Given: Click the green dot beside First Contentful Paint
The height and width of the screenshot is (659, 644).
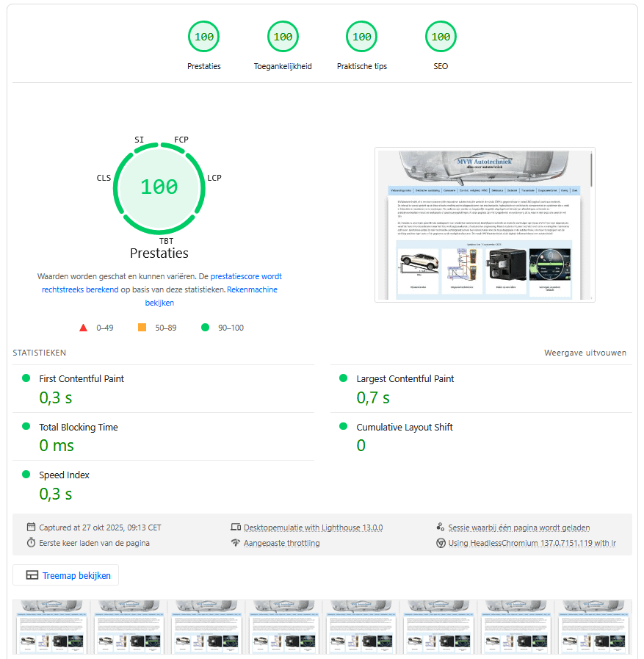Looking at the screenshot, I should click(26, 378).
